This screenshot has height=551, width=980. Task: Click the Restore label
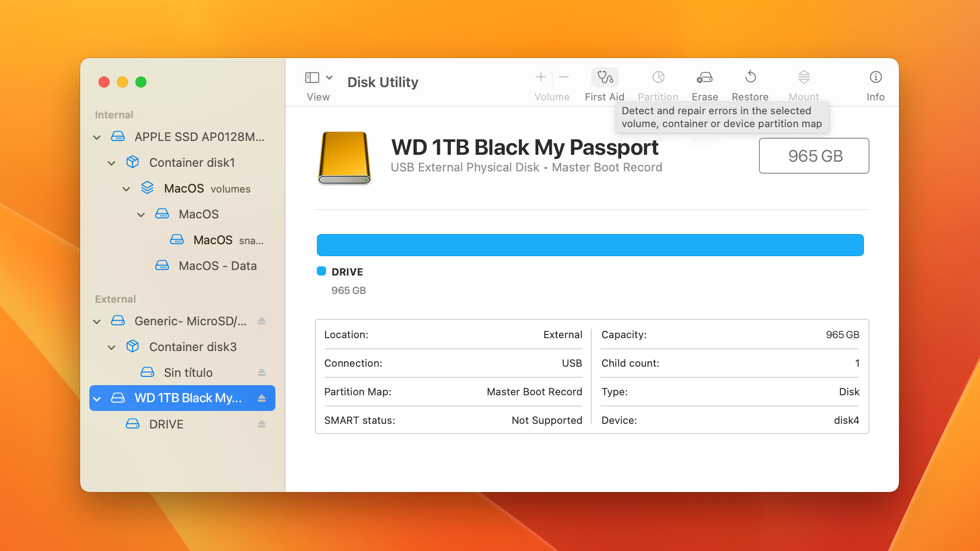pyautogui.click(x=750, y=97)
